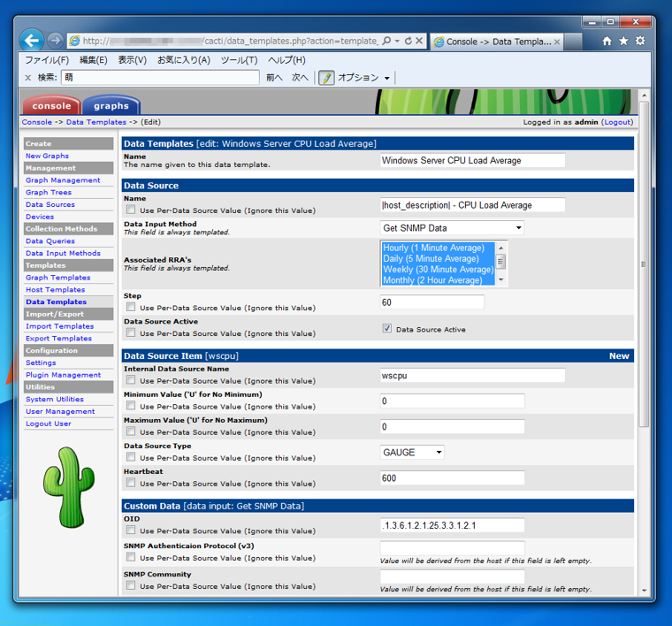Expand the GAUGE data source type dropdown
The image size is (672, 626).
click(412, 452)
